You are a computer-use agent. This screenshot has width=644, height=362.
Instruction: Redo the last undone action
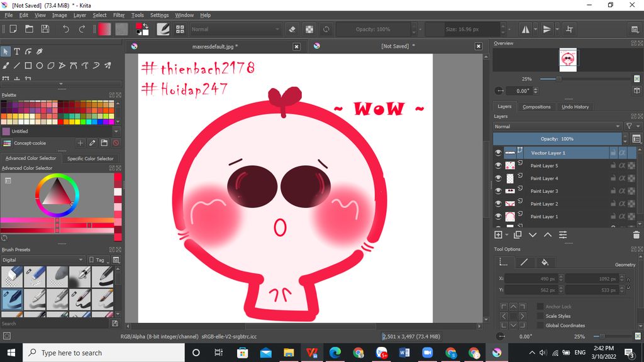tap(82, 29)
